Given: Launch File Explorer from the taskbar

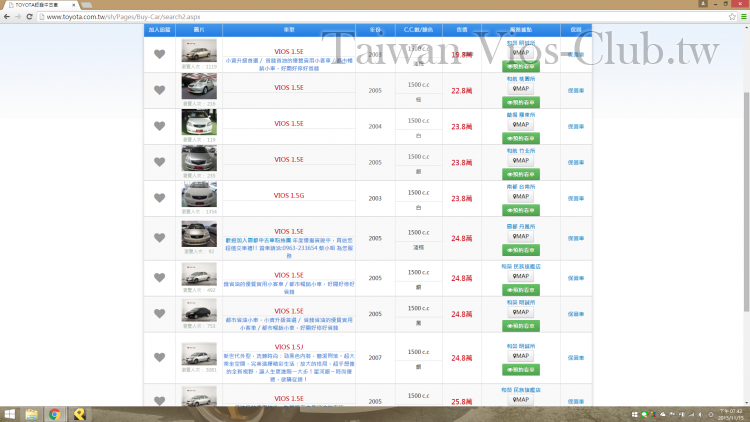Looking at the screenshot, I should coord(32,414).
